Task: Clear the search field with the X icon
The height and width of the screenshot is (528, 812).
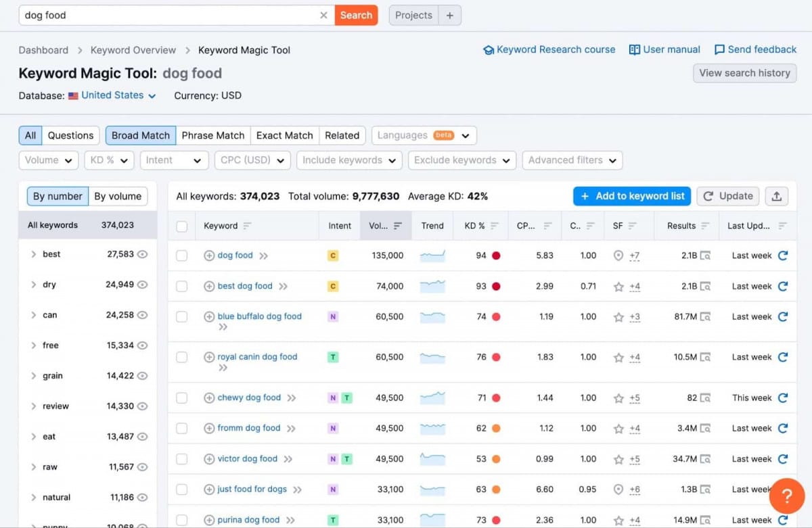Action: coord(324,15)
